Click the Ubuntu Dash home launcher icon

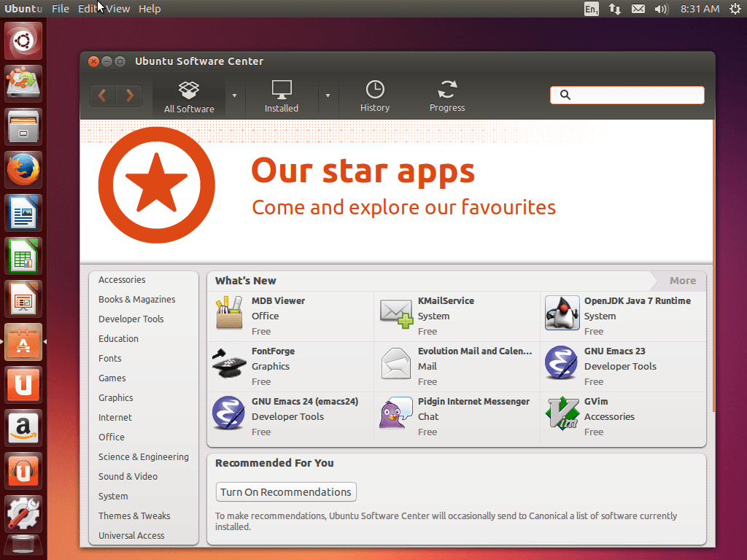coord(23,41)
